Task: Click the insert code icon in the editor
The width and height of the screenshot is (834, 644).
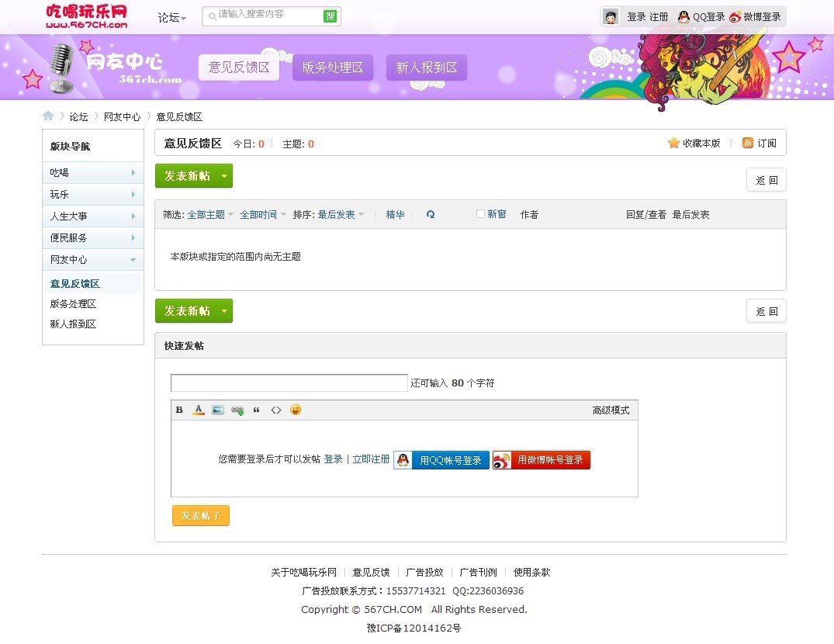Action: (276, 410)
